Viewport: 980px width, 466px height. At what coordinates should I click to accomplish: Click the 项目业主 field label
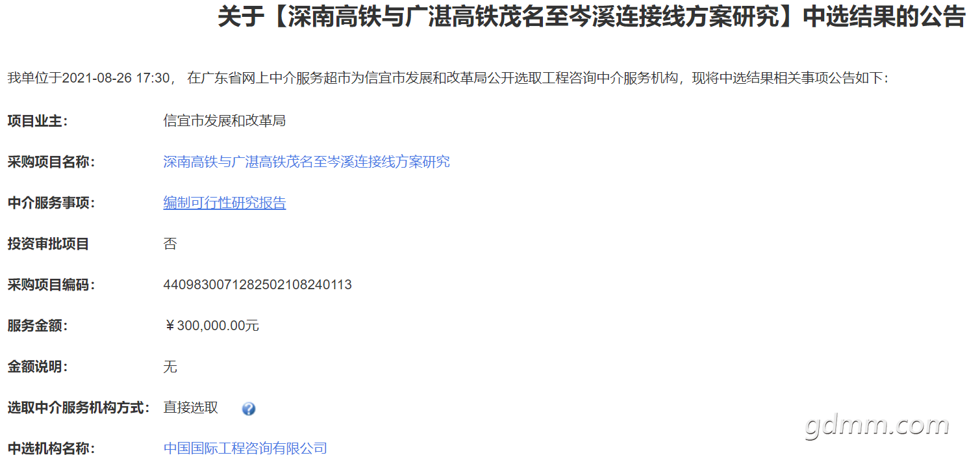(x=38, y=121)
